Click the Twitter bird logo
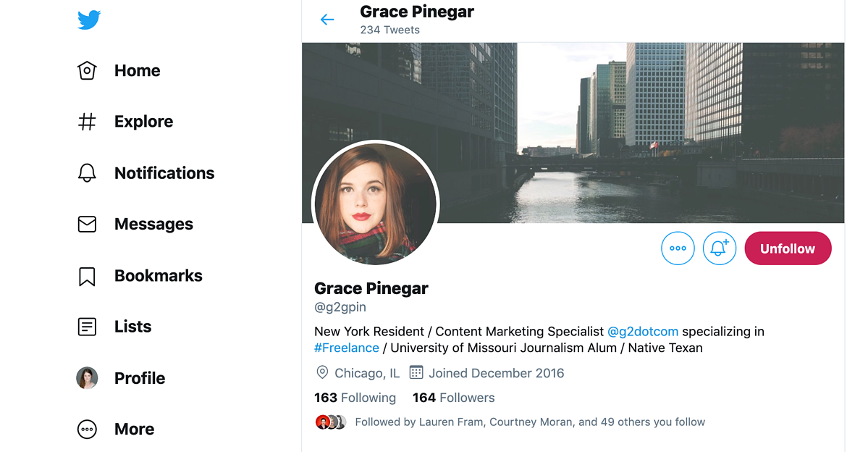 pyautogui.click(x=88, y=20)
